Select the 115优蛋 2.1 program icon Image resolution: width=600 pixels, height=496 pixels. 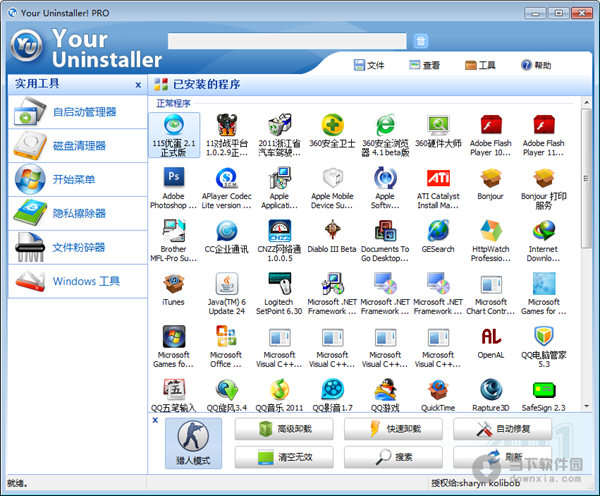pos(174,135)
